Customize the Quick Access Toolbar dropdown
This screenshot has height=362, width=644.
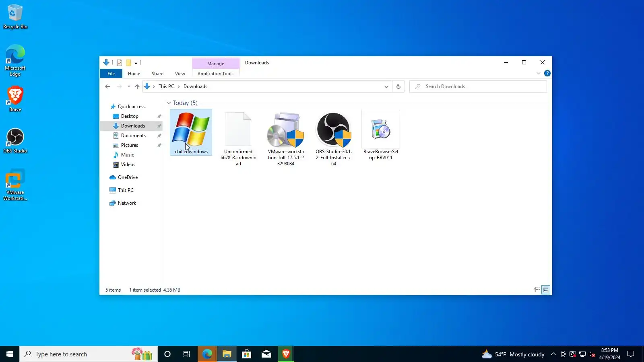tap(136, 63)
